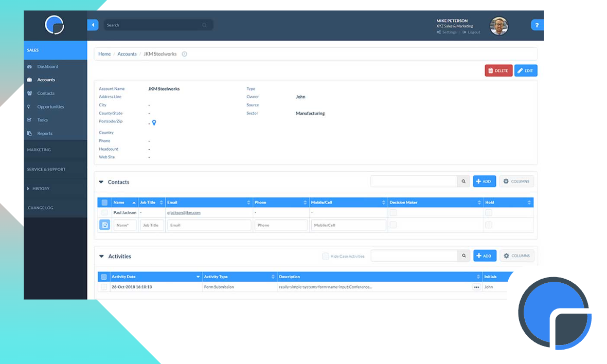Sort activities by Activity Type
607x364 pixels.
pos(239,277)
